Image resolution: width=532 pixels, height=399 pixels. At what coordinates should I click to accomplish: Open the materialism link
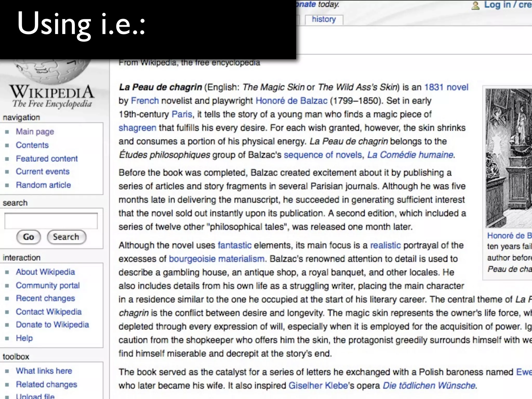[x=241, y=259]
